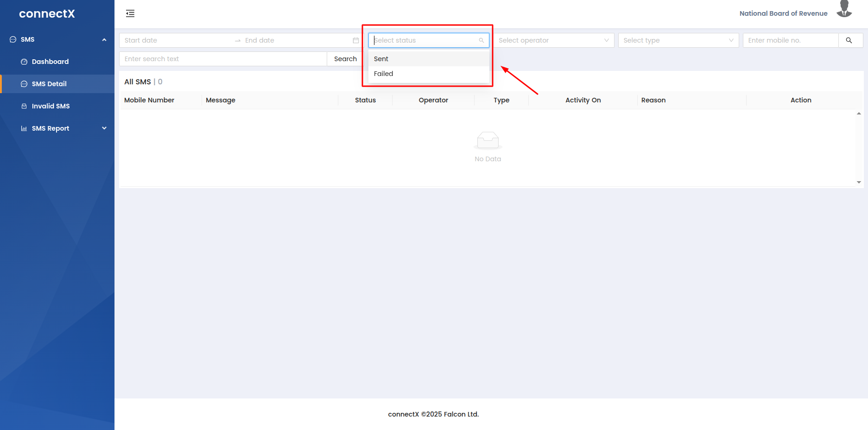Open Dashboard from the sidebar
The height and width of the screenshot is (430, 868).
pos(50,62)
